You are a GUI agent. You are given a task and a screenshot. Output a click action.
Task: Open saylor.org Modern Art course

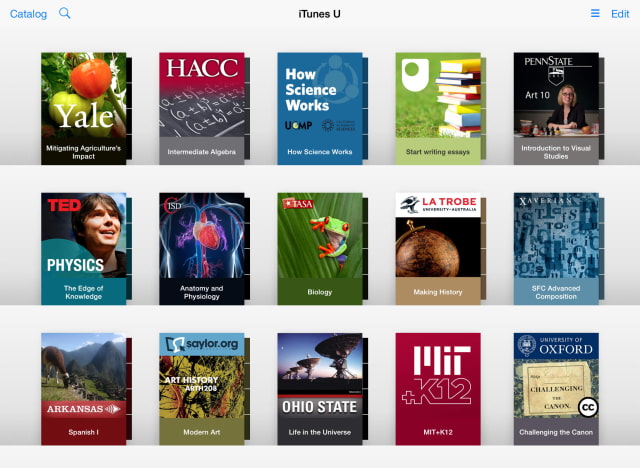coord(202,389)
